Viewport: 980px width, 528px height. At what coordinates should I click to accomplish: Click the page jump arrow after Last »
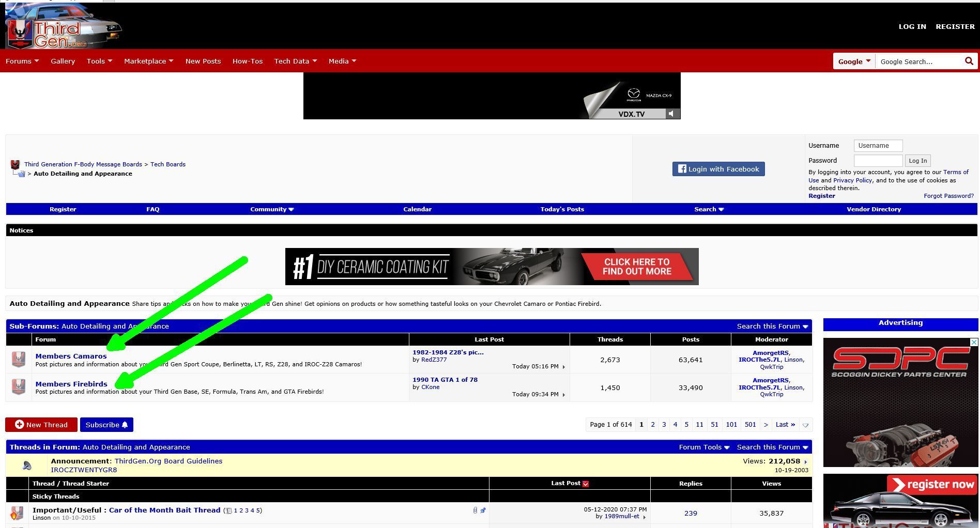coord(805,425)
